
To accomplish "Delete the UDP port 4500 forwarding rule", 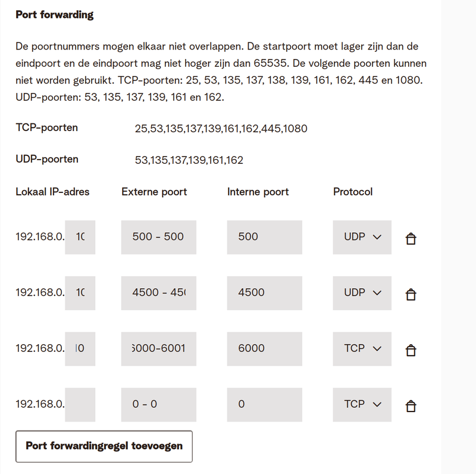I will pos(410,294).
